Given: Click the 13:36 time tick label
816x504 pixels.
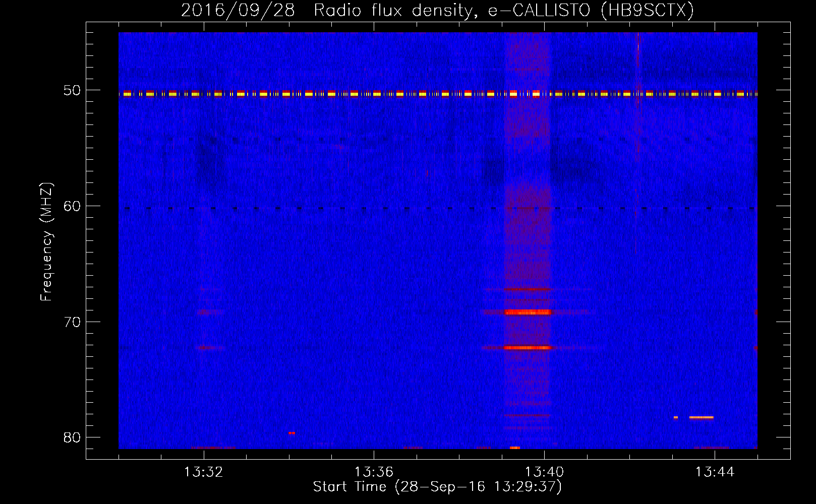Looking at the screenshot, I should click(x=374, y=472).
